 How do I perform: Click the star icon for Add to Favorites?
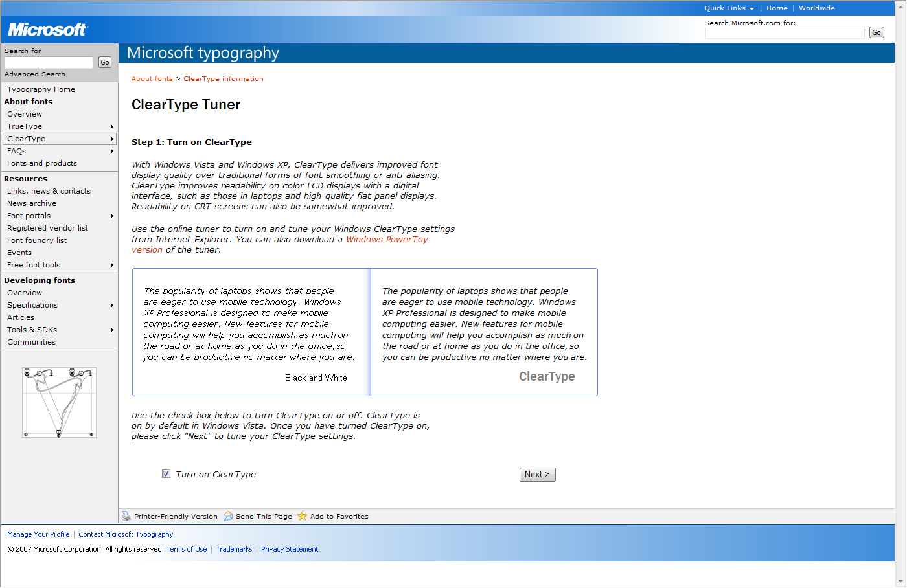[x=302, y=516]
